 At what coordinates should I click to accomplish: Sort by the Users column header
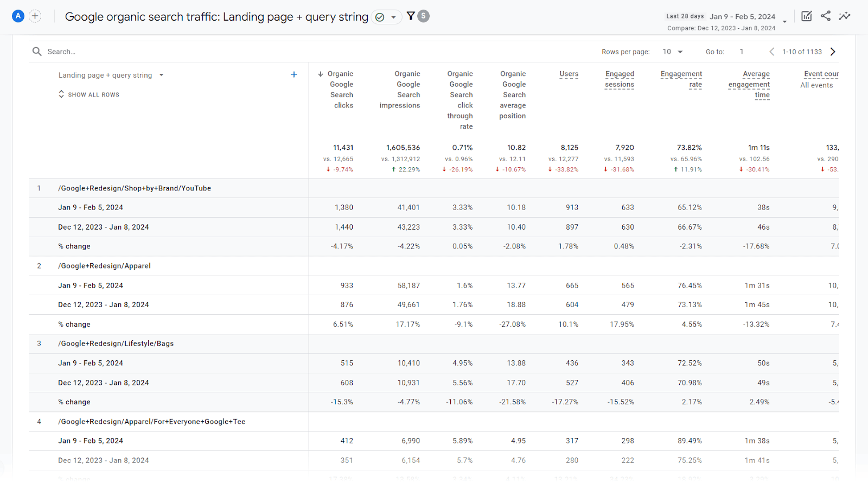(569, 74)
